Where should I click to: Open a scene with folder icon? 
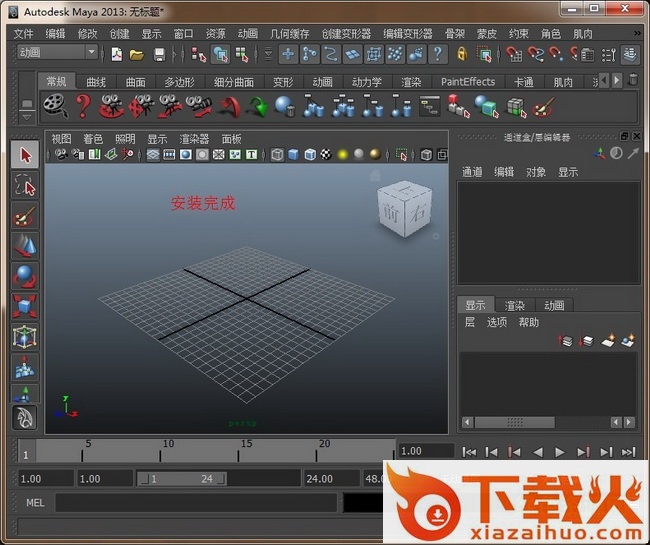[x=136, y=54]
